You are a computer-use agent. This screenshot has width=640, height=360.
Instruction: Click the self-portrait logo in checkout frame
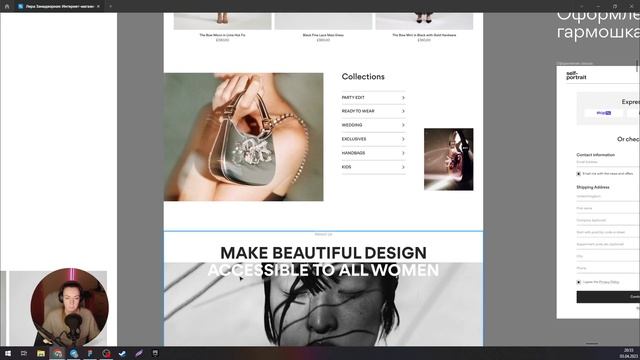click(x=576, y=75)
